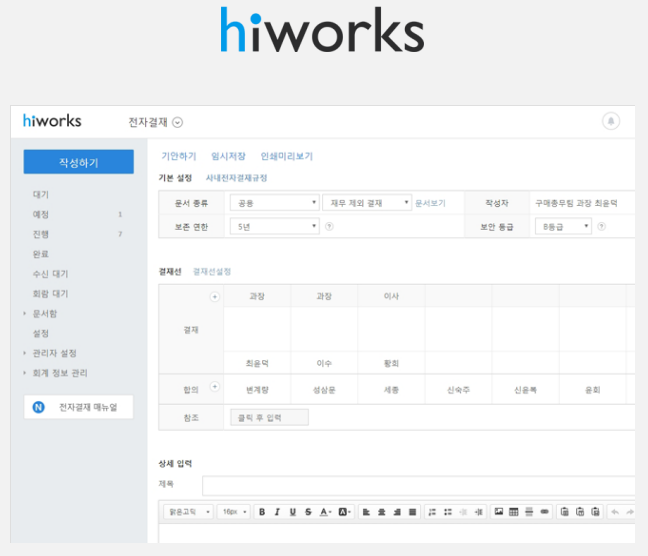Viewport: 648px width, 556px height.
Task: Add an agreement member with 합의 plus icon
Action: coord(214,387)
